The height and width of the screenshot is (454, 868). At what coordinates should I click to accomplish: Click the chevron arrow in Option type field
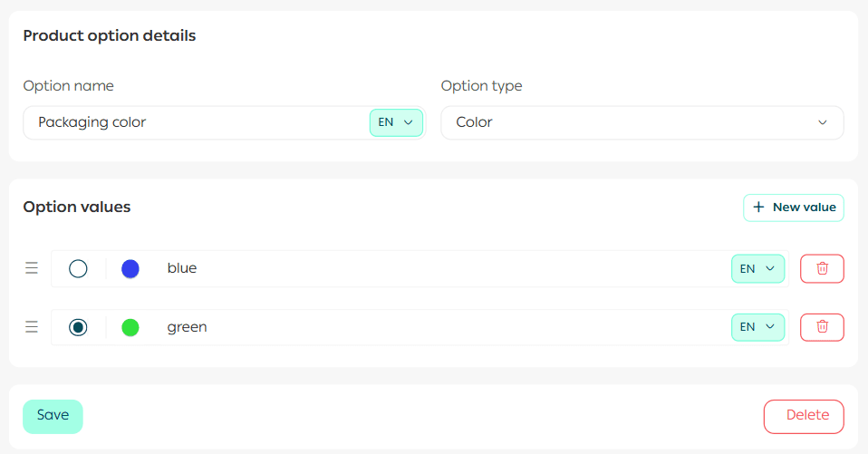click(x=823, y=122)
